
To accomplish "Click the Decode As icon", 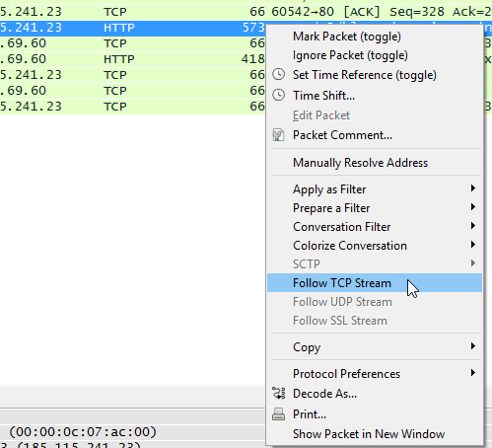I will tap(278, 394).
